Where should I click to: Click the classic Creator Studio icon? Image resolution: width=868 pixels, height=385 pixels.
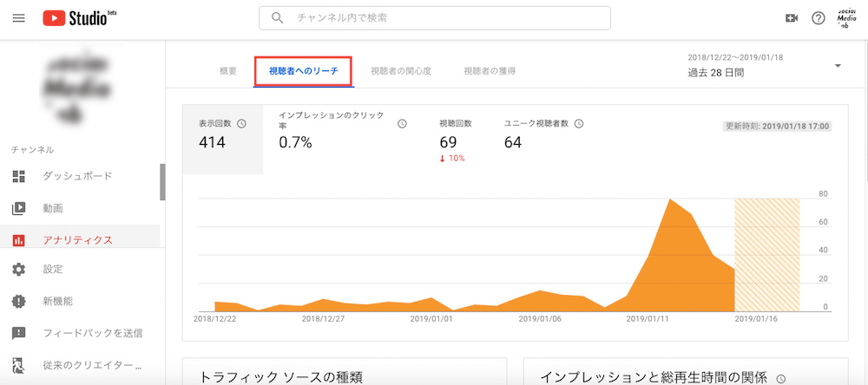point(19,365)
